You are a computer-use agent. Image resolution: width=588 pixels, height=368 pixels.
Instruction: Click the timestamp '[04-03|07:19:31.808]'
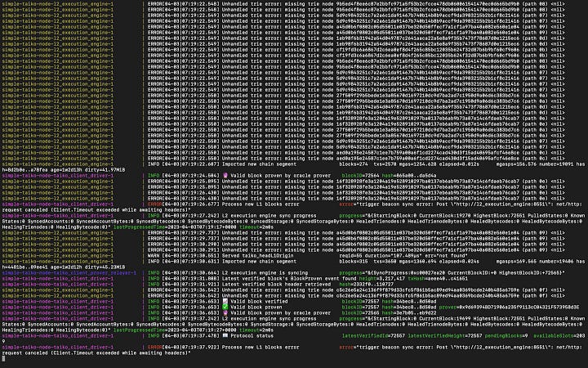point(190,279)
